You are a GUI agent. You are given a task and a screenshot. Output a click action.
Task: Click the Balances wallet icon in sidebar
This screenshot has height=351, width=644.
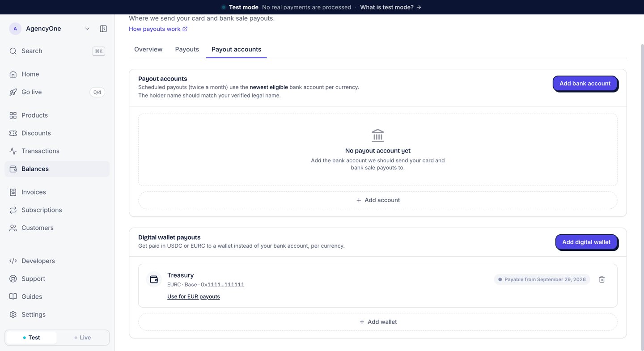(x=13, y=169)
